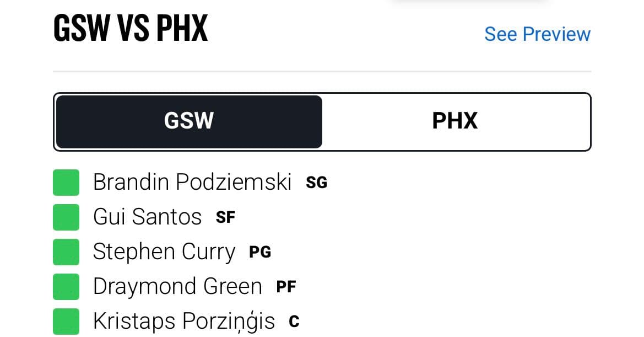Click green status square beside Gui Santos

coord(66,217)
